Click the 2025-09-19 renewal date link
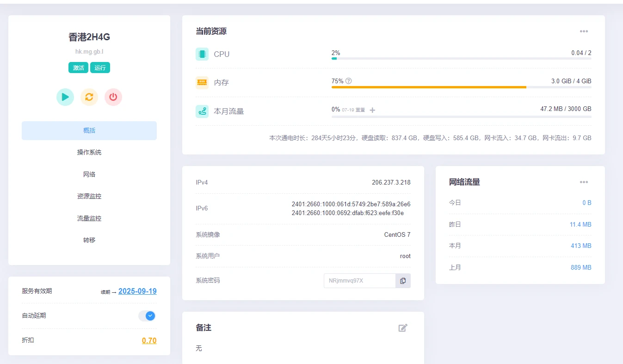 (137, 291)
